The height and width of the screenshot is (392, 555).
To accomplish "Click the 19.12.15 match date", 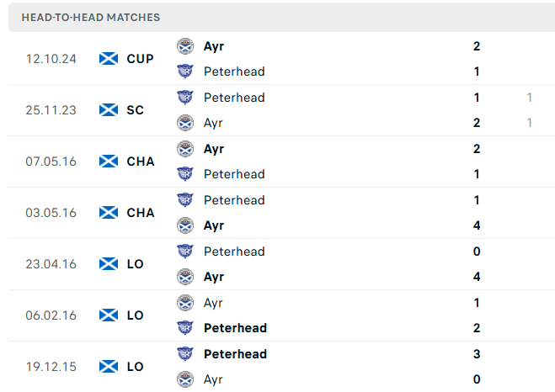I will pyautogui.click(x=51, y=367).
